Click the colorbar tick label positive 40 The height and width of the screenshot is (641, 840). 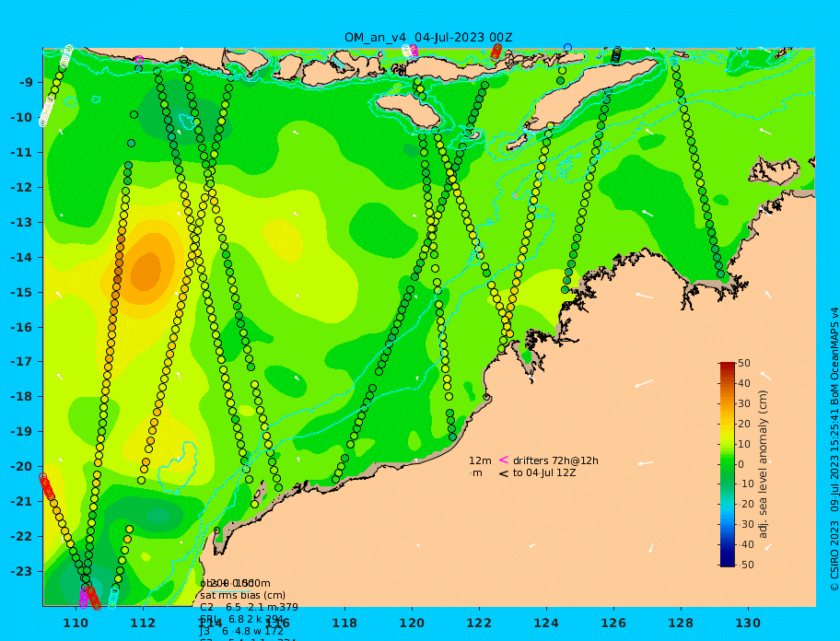pyautogui.click(x=744, y=383)
